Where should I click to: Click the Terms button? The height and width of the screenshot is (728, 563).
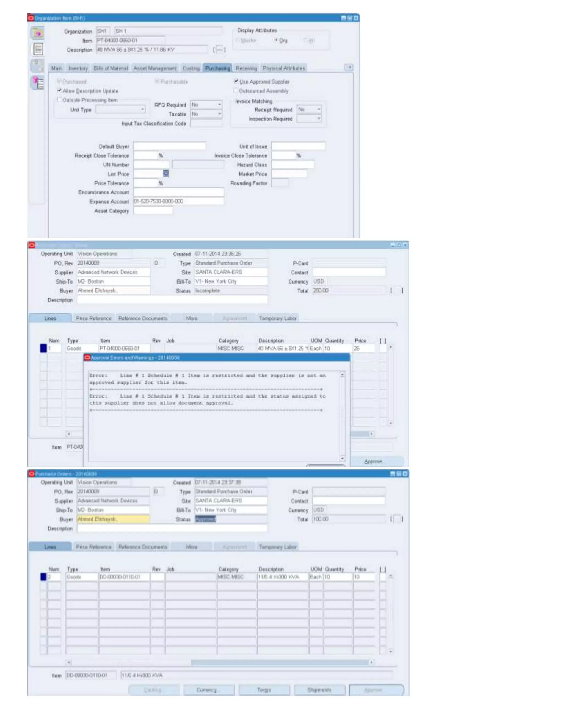264,690
